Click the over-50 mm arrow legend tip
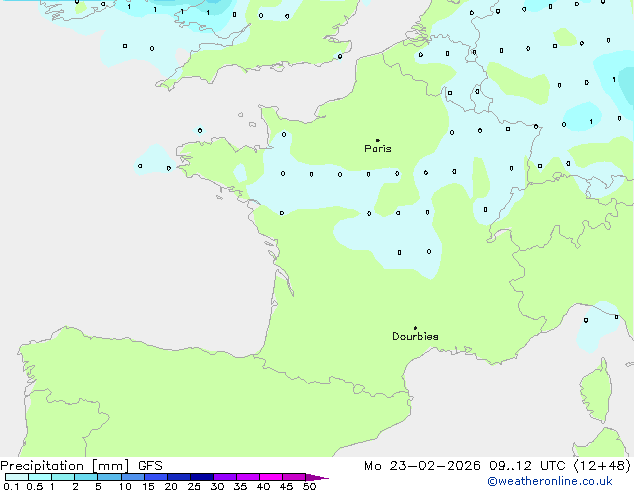The height and width of the screenshot is (490, 634). point(317,477)
